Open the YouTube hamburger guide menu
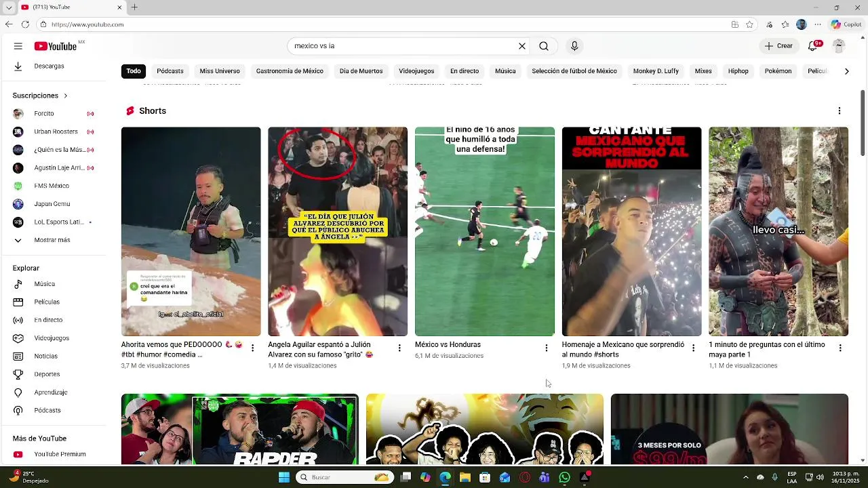 18,46
